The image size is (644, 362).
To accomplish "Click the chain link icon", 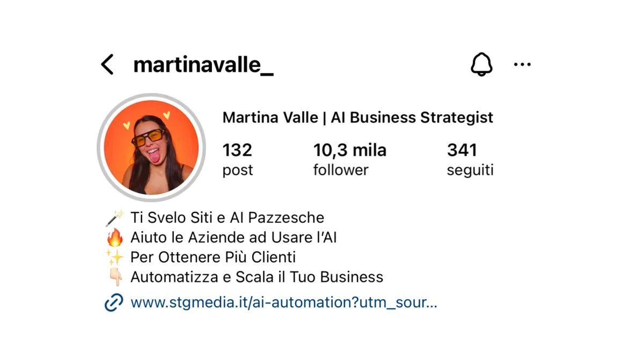I will (x=114, y=302).
